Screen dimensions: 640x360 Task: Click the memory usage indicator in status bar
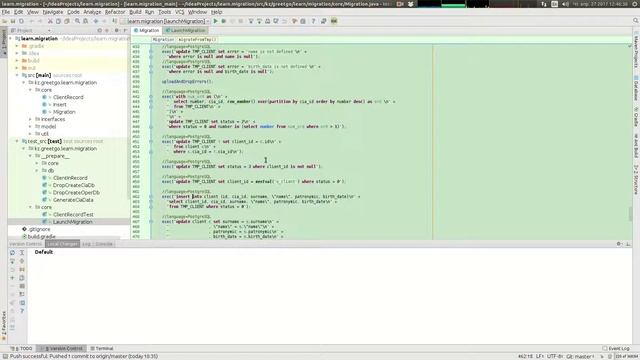coord(627,356)
